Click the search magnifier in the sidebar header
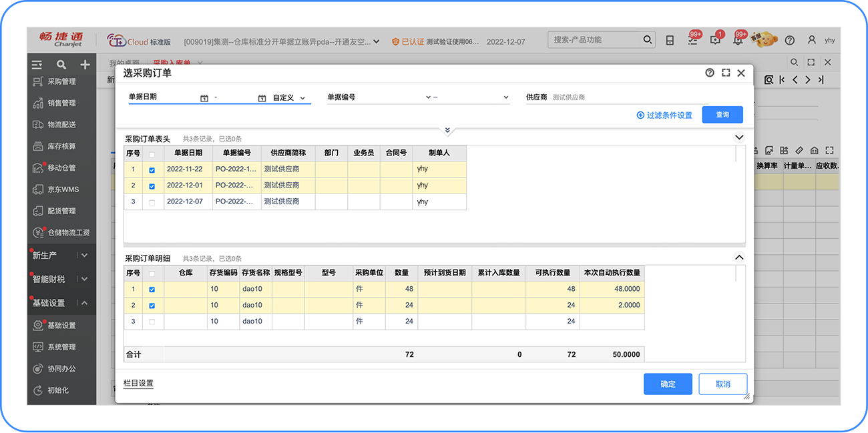 (x=61, y=65)
